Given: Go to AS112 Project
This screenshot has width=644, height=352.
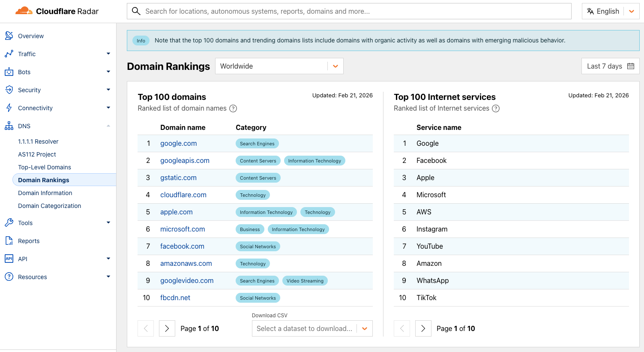Looking at the screenshot, I should click(x=37, y=154).
